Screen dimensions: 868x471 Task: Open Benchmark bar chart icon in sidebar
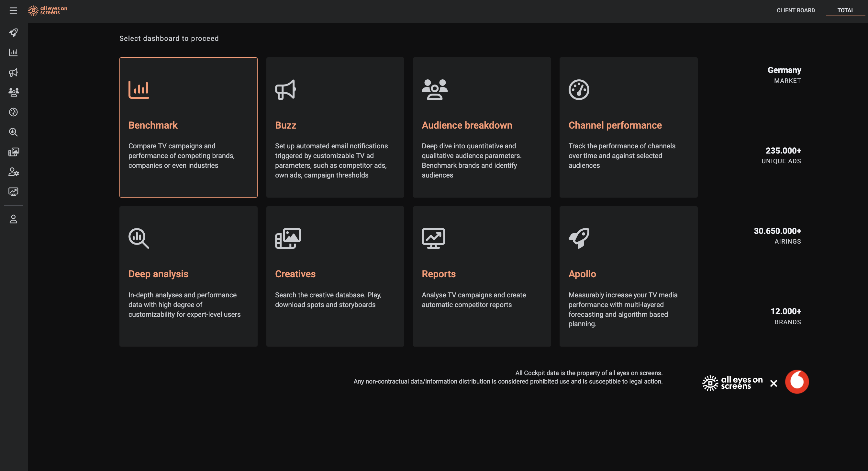14,52
